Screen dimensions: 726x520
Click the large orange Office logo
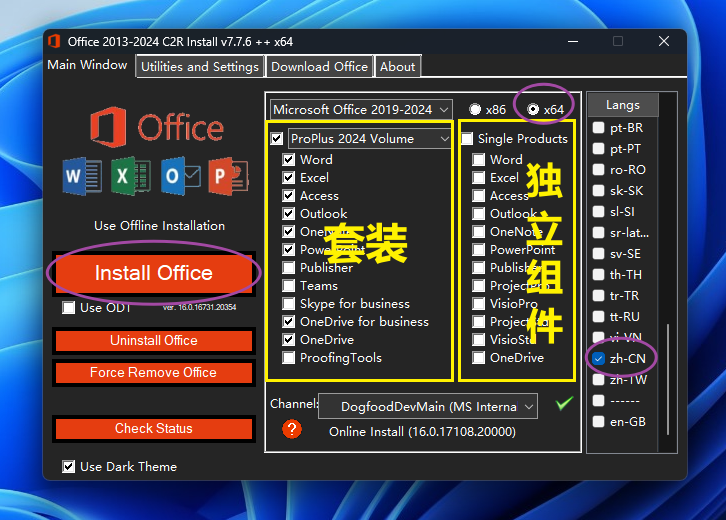tap(108, 127)
